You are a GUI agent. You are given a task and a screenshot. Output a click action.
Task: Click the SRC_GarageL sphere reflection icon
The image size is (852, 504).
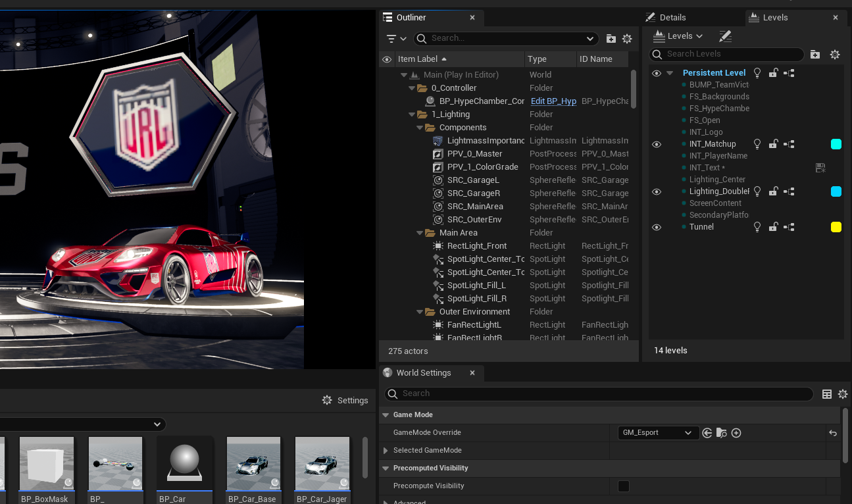[438, 180]
